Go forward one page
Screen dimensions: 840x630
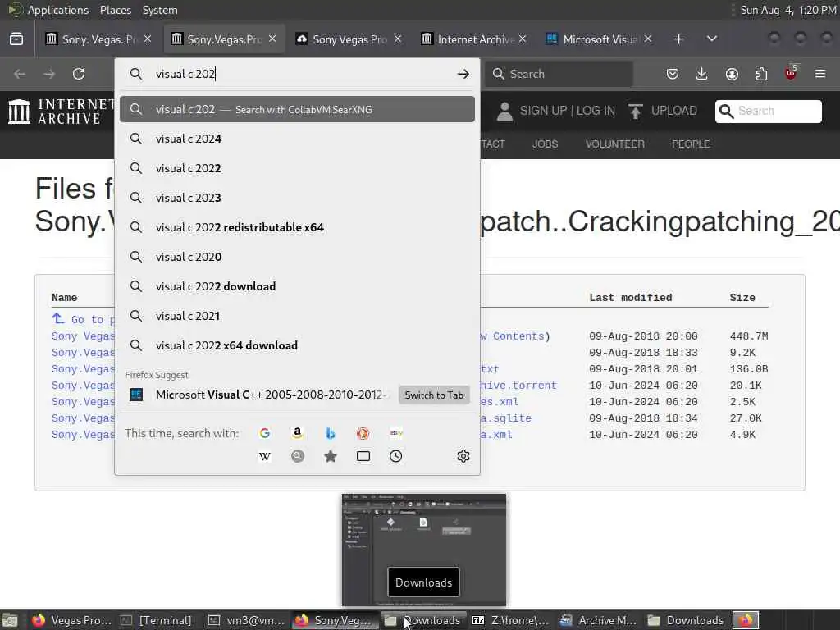click(49, 74)
